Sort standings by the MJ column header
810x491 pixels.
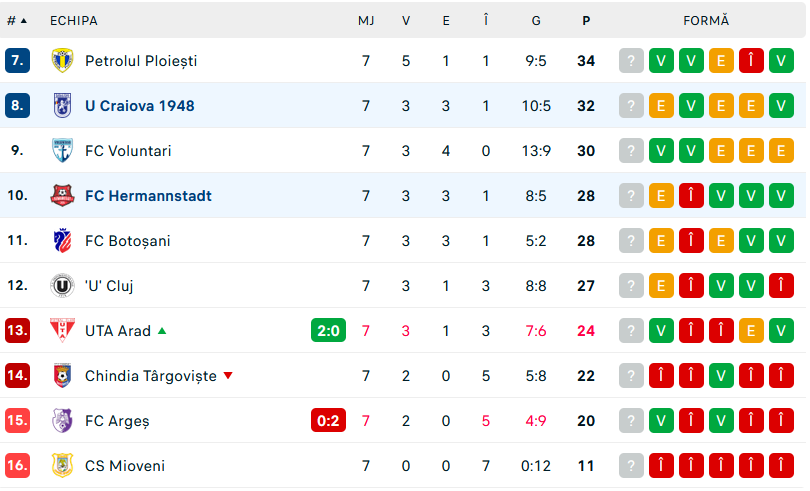(x=366, y=20)
